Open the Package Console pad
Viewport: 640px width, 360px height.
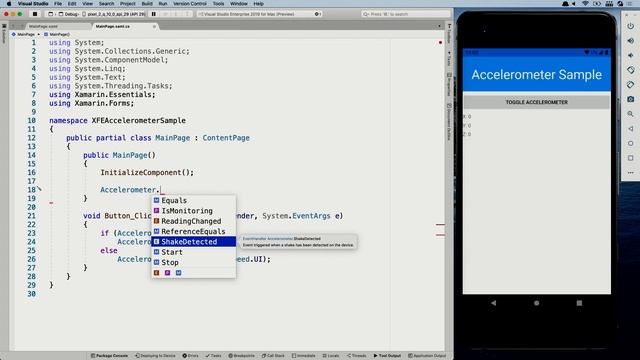[109, 356]
